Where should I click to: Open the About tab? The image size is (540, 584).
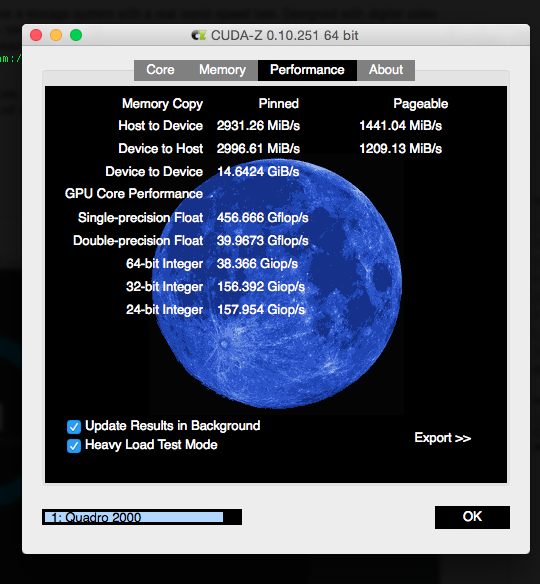click(386, 70)
